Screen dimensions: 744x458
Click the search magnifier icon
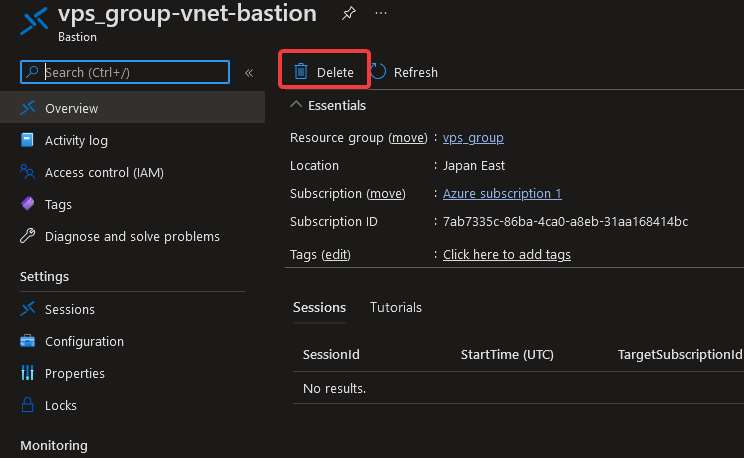[32, 72]
